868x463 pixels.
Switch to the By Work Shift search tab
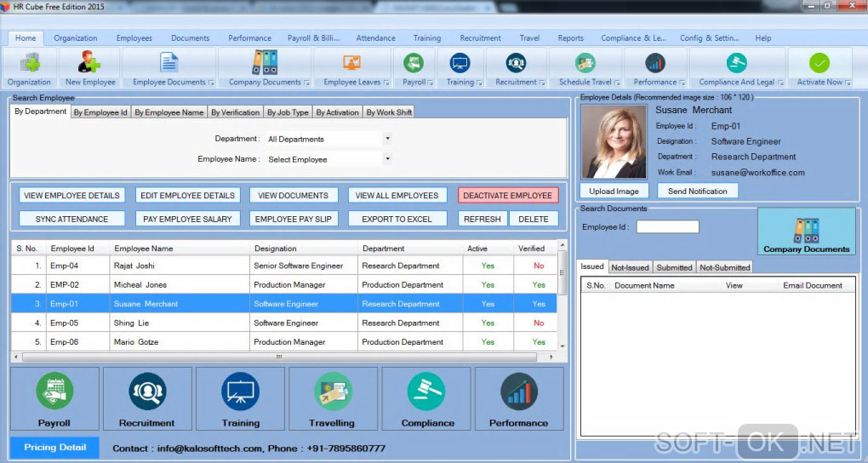click(x=389, y=112)
